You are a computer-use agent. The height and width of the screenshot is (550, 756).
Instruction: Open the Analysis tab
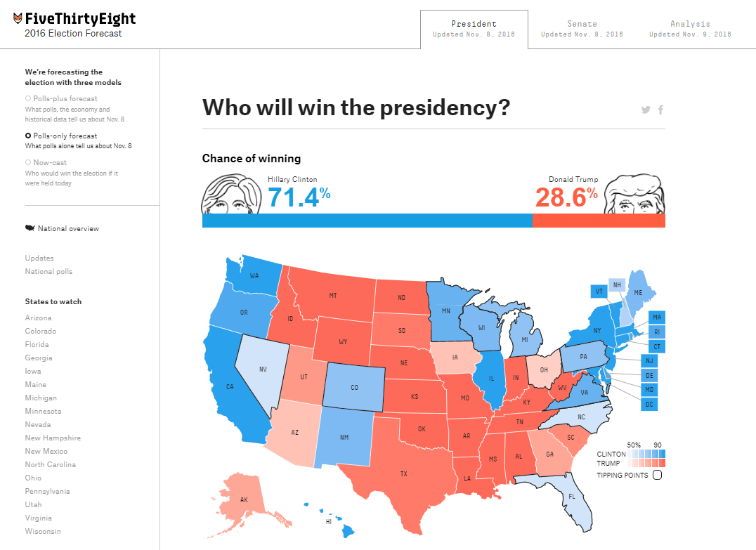[690, 28]
